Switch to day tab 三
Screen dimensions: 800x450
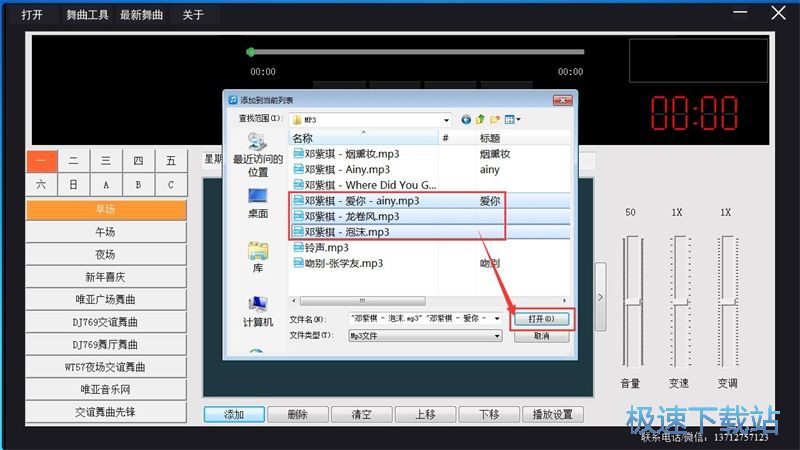[106, 161]
